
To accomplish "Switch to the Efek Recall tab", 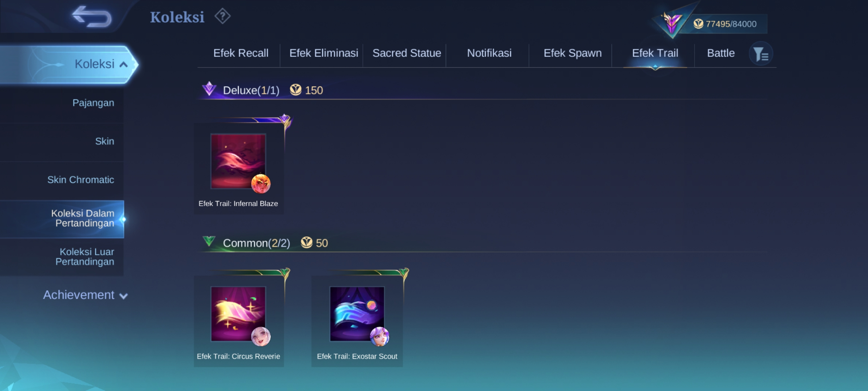I will pyautogui.click(x=241, y=53).
